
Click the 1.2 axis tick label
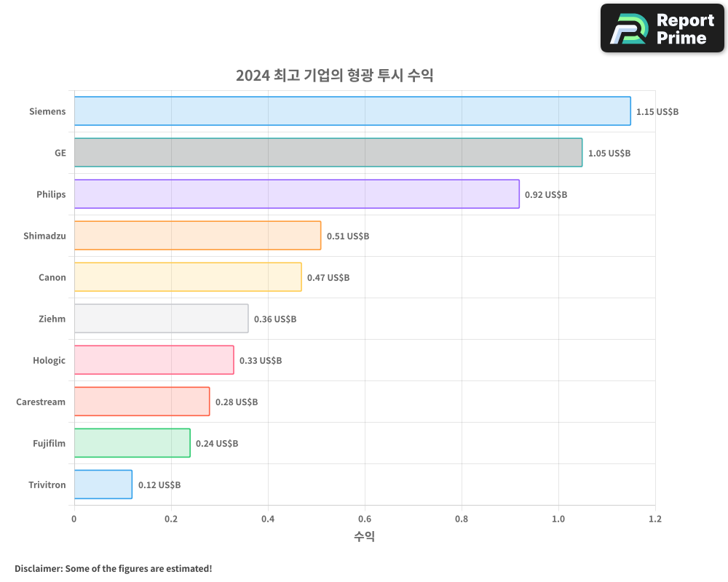655,519
